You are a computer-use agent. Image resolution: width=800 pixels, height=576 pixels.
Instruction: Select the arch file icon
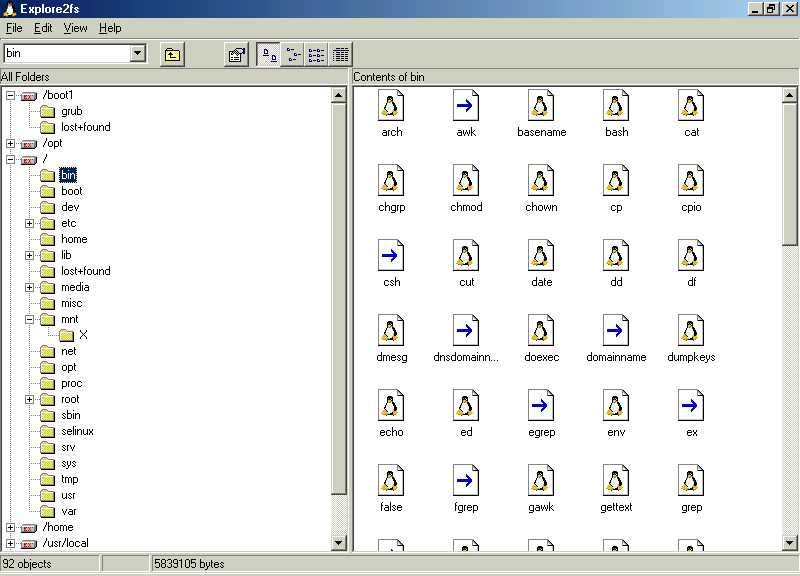(391, 106)
